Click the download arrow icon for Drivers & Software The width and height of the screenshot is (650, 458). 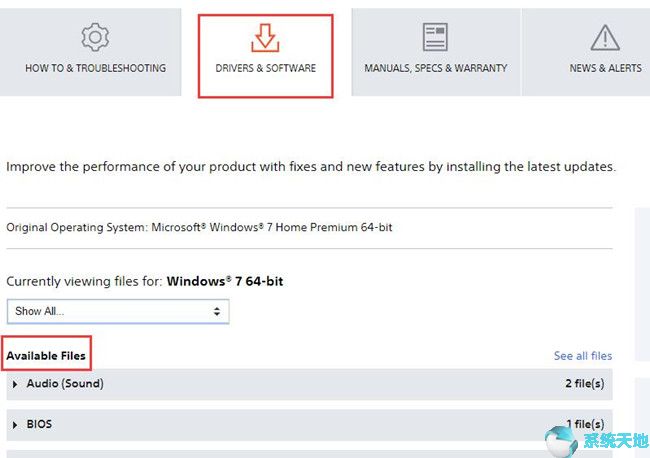265,38
